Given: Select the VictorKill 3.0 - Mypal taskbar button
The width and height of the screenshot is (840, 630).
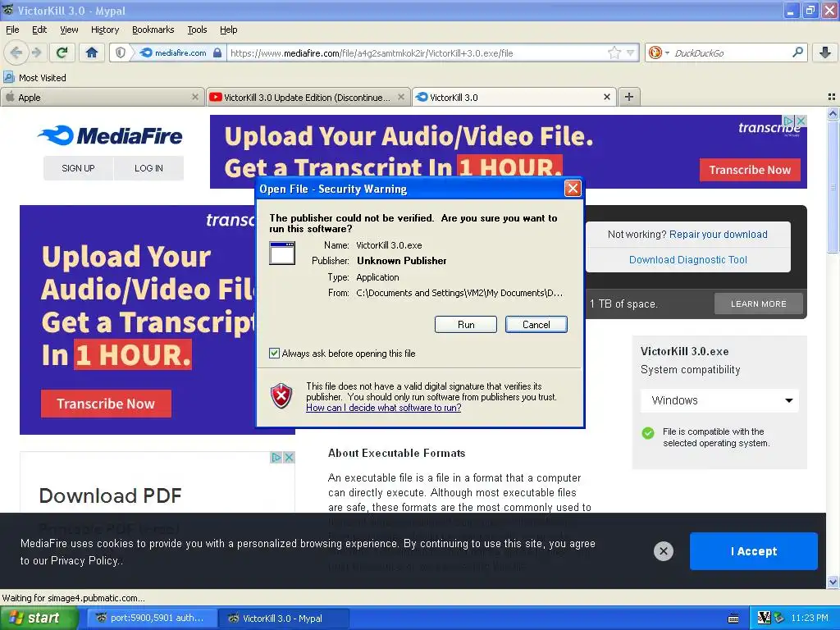Looking at the screenshot, I should 284,618.
